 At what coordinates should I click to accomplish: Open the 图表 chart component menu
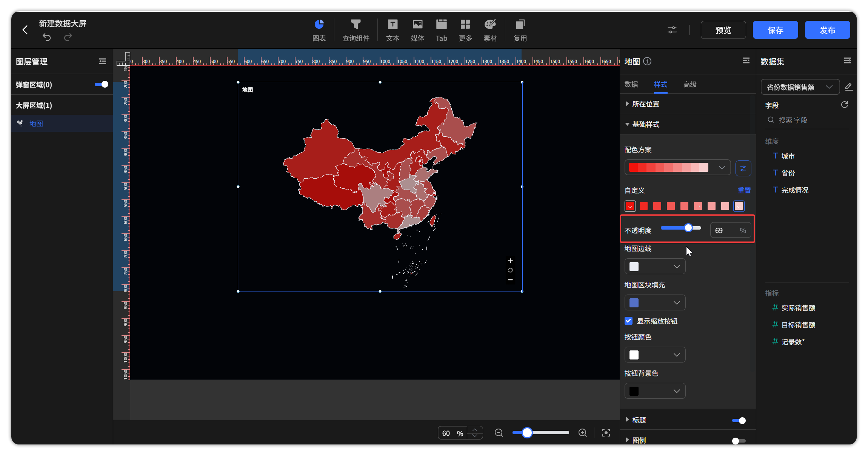[x=319, y=30]
